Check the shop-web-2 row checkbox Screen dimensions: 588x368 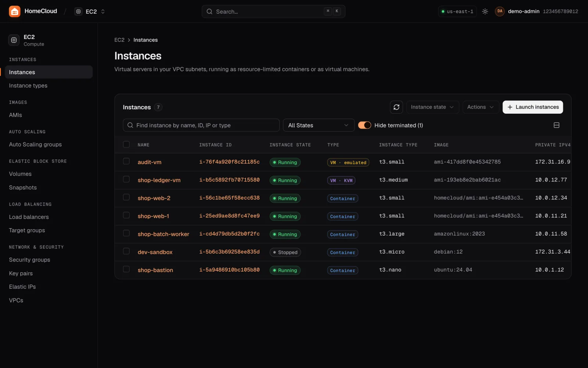(x=126, y=197)
